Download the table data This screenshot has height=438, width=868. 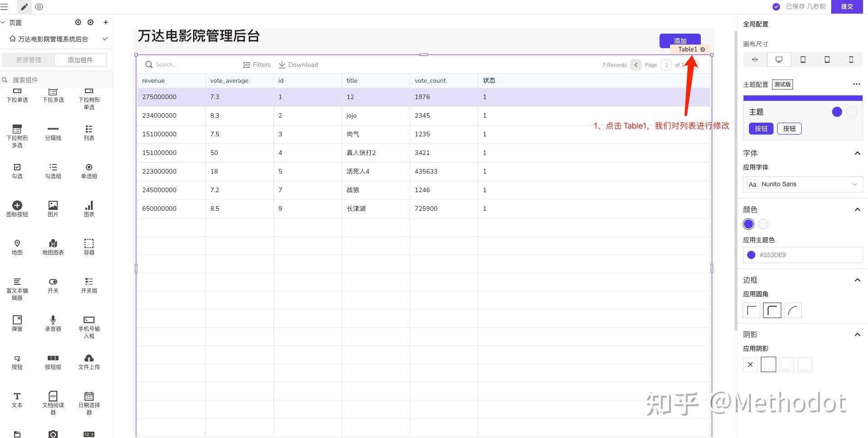point(298,65)
